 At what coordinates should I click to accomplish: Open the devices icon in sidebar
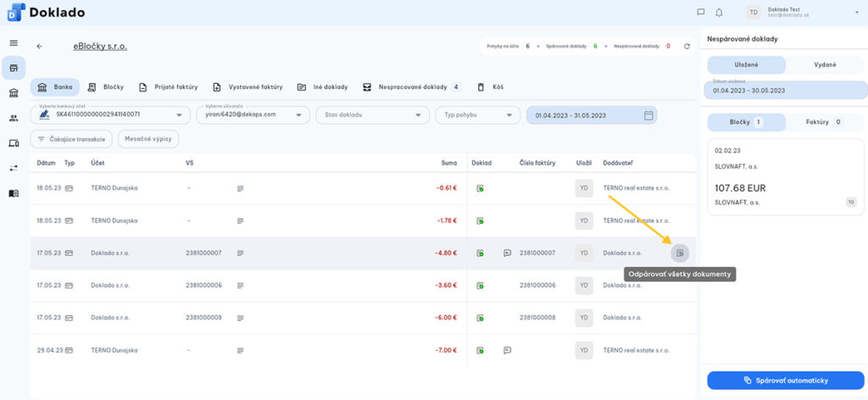[x=14, y=143]
